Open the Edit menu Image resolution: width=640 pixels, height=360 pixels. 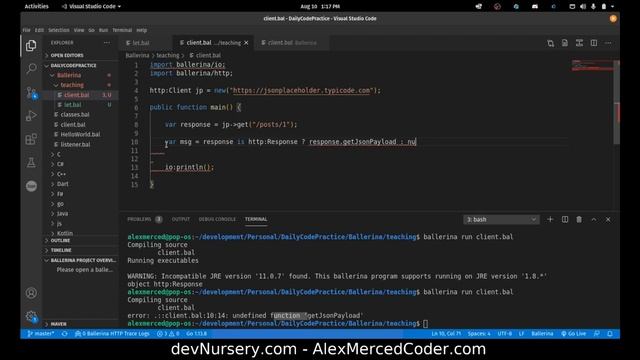39,30
